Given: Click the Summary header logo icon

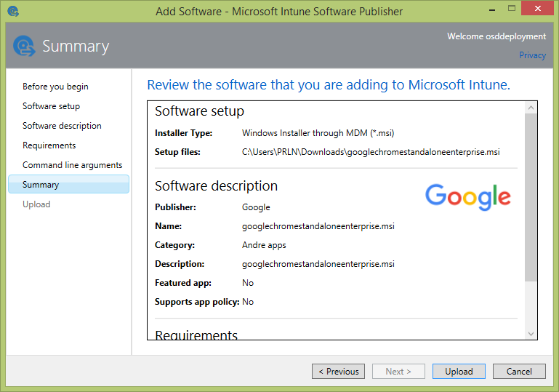Looking at the screenshot, I should pyautogui.click(x=25, y=46).
